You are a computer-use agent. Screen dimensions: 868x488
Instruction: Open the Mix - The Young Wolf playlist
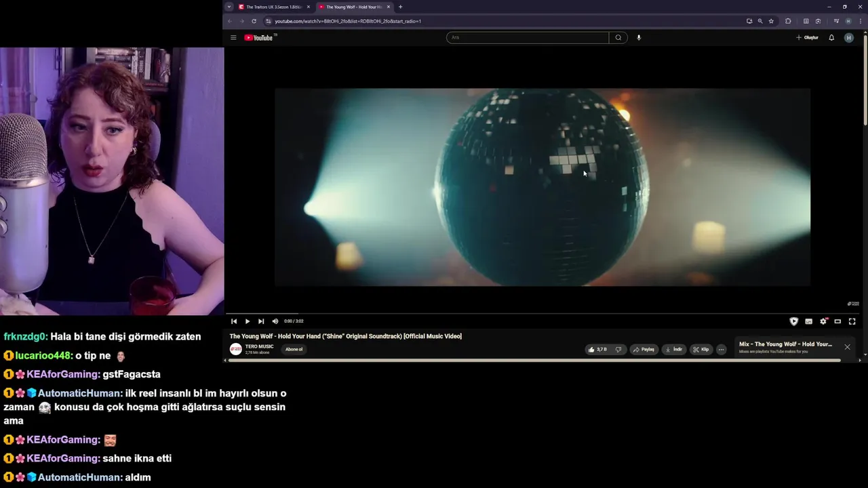click(x=785, y=344)
